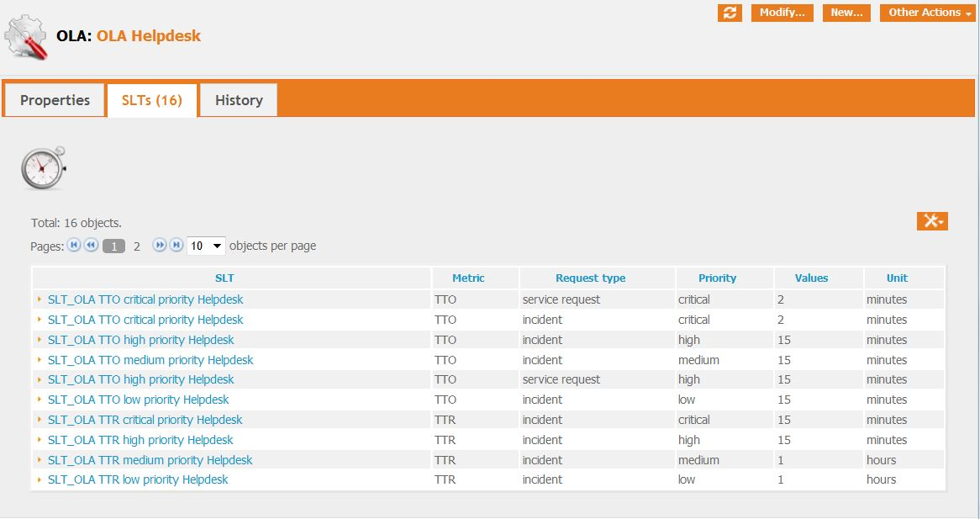980x519 pixels.
Task: Switch to the History tab
Action: 239,100
